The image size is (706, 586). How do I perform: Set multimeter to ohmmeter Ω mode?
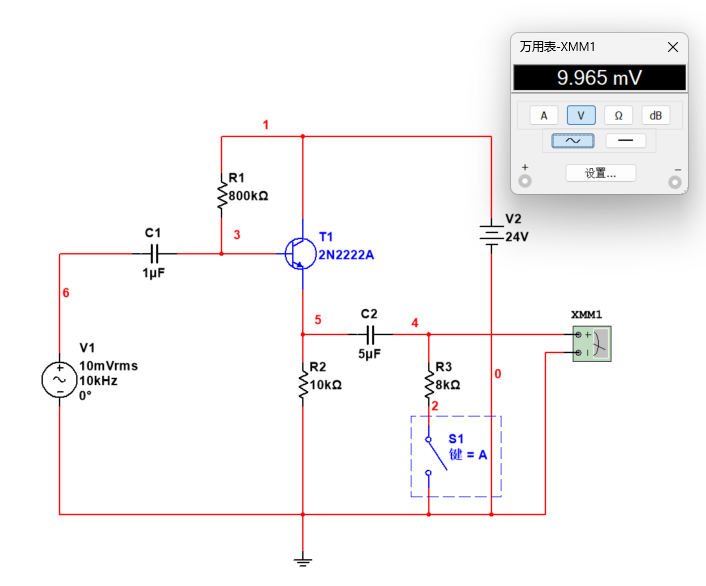click(x=618, y=115)
